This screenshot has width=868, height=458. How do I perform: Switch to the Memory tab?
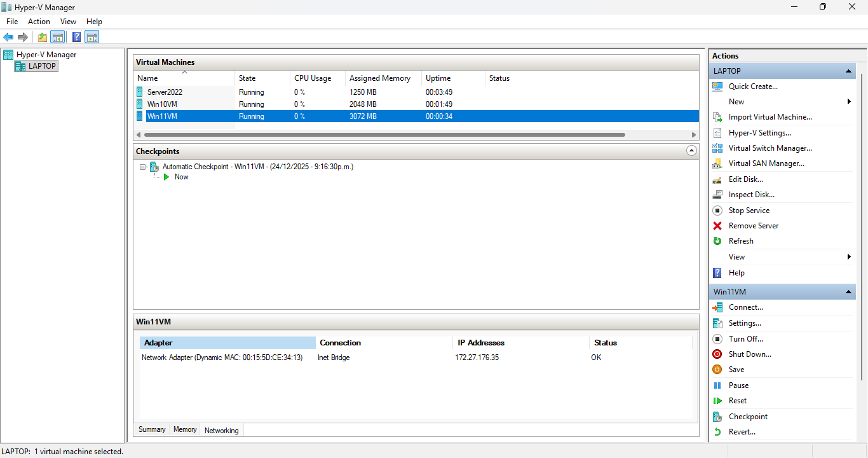coord(185,430)
